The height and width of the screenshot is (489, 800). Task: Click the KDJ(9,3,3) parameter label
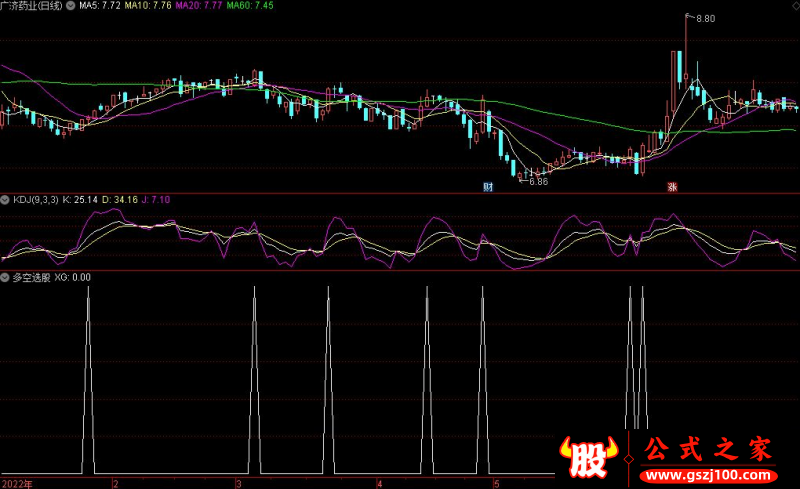click(x=36, y=200)
